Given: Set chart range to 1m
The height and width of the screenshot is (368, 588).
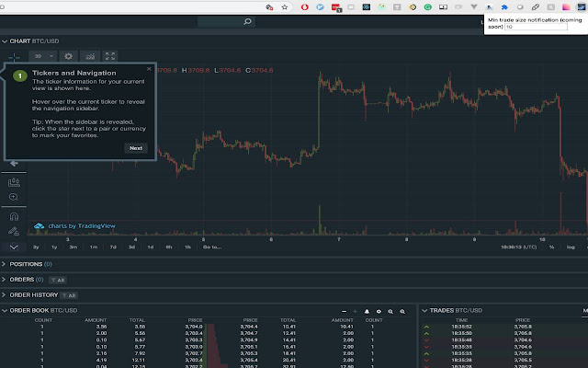Looking at the screenshot, I should [94, 247].
